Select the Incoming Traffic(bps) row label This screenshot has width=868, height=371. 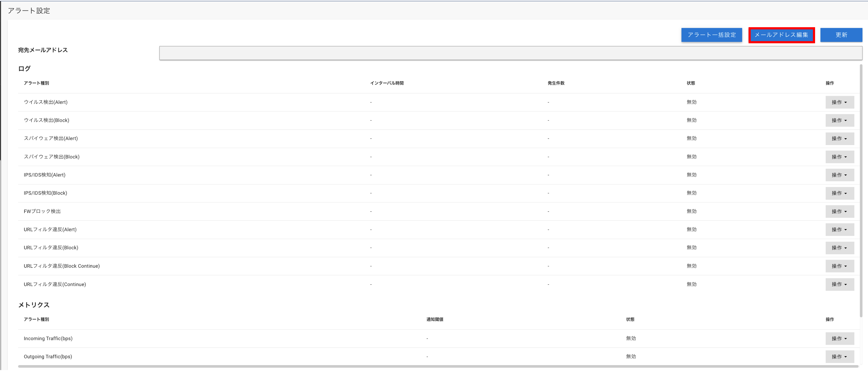[x=48, y=339]
